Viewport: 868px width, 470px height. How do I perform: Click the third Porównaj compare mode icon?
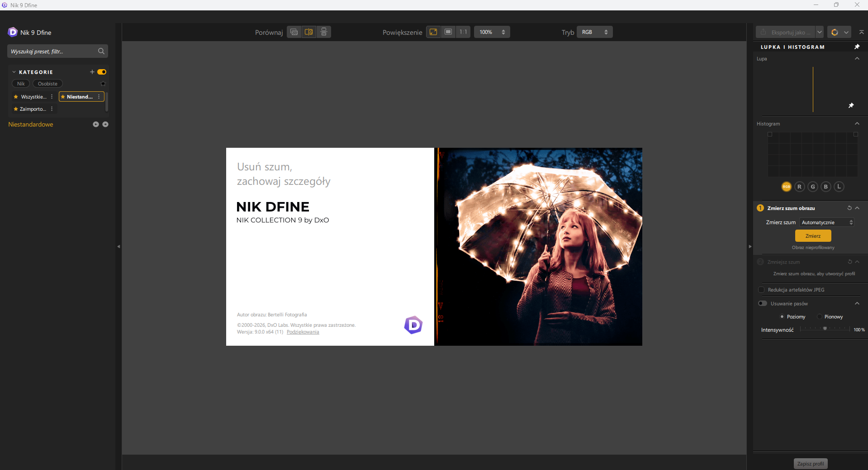click(x=324, y=32)
